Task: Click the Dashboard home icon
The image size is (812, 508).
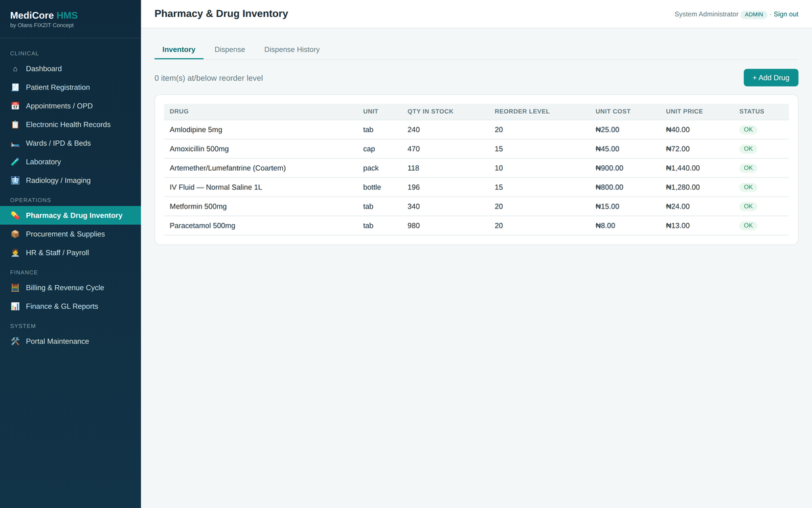Action: click(x=15, y=68)
